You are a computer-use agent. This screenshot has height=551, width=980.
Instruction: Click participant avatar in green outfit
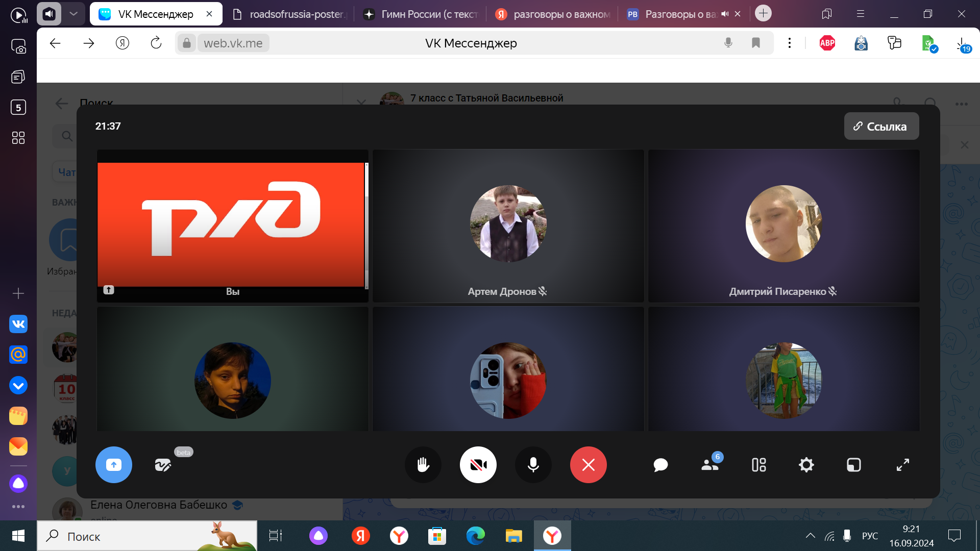point(784,381)
